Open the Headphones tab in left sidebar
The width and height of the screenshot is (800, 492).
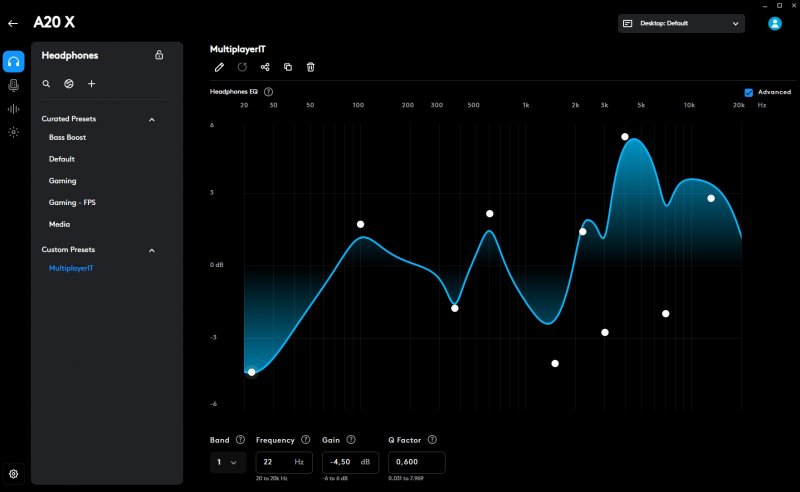click(x=14, y=61)
